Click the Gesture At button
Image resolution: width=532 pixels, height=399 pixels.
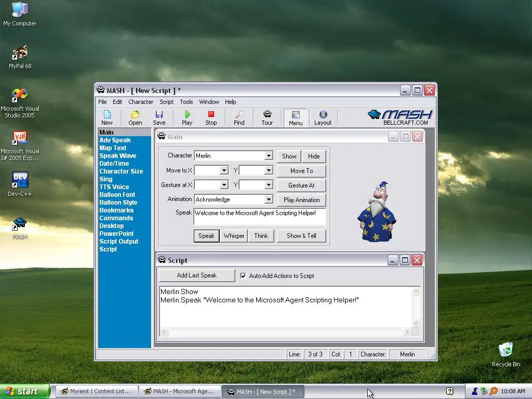(x=302, y=185)
